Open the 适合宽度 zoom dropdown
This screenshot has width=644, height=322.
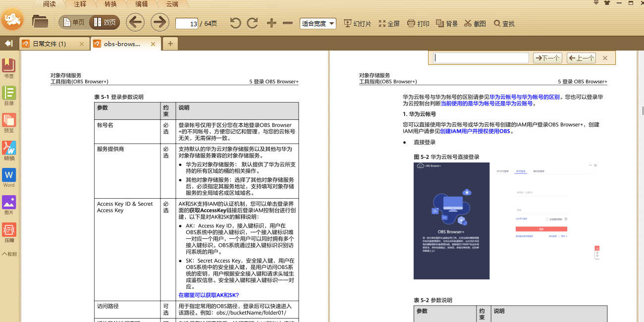tap(318, 23)
